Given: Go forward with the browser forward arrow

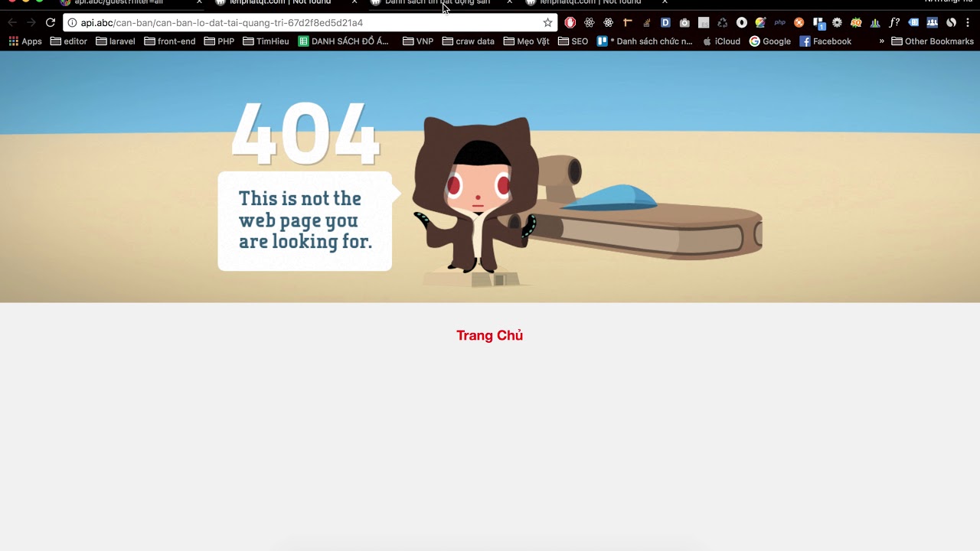Looking at the screenshot, I should pos(31,23).
